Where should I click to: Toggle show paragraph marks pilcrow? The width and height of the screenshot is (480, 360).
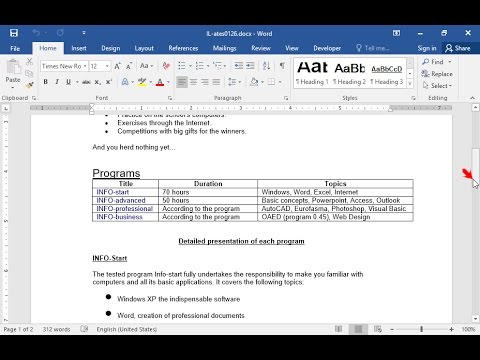coord(282,66)
